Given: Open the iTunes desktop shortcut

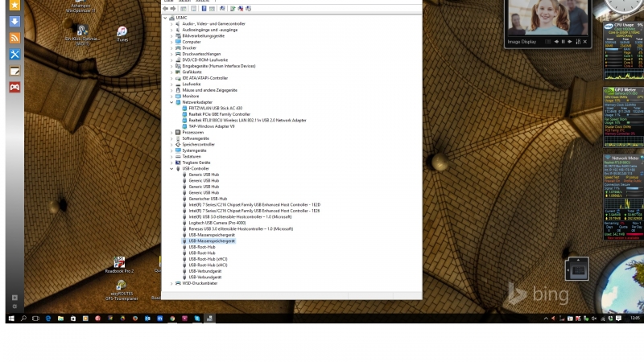Looking at the screenshot, I should click(122, 32).
